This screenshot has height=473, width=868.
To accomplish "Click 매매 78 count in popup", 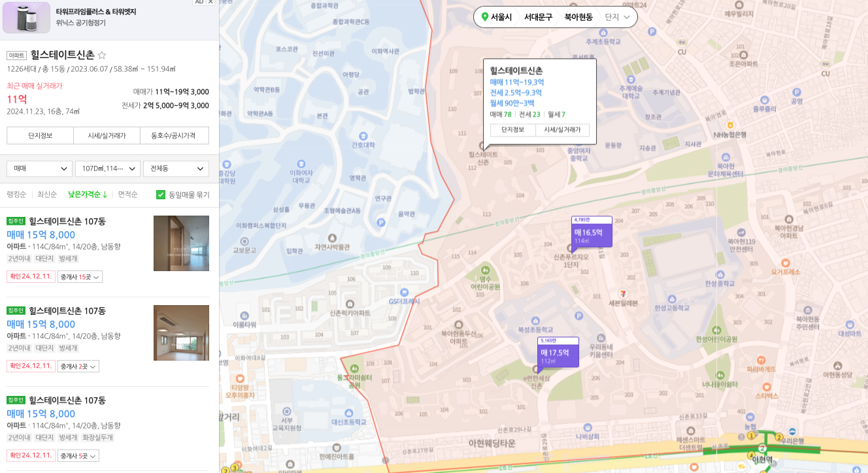I will pos(501,114).
